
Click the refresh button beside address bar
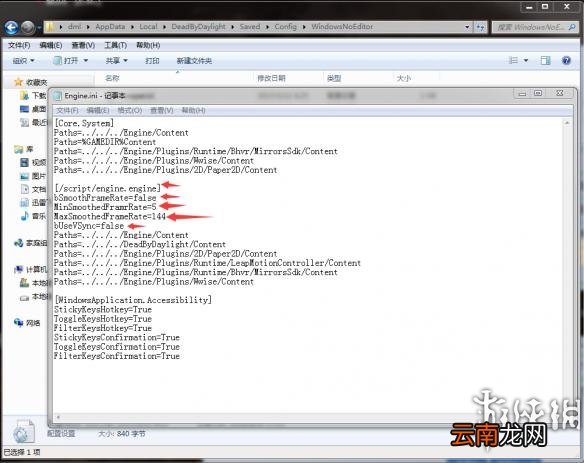pos(480,27)
